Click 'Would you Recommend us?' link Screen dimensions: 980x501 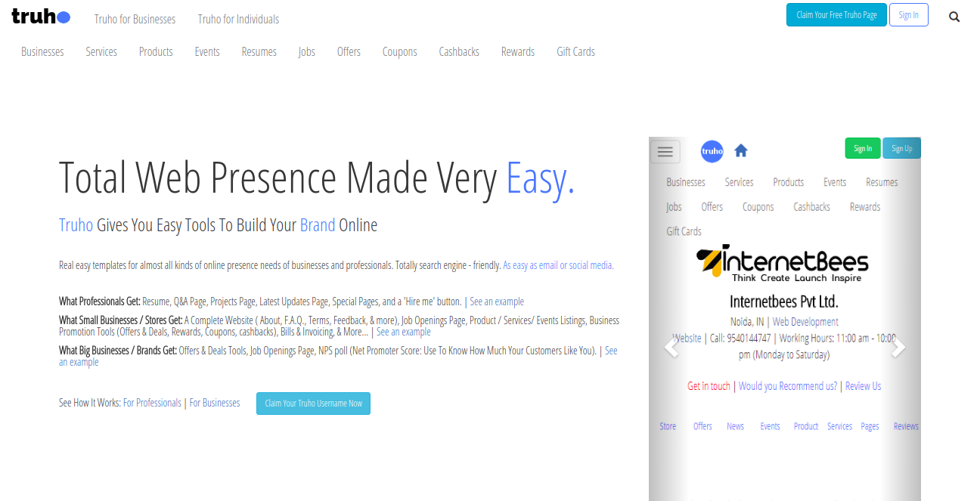coord(788,386)
